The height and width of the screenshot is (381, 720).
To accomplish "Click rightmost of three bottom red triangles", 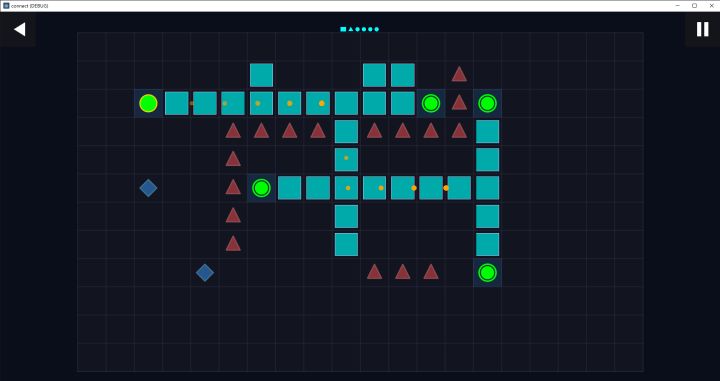I will coord(431,272).
